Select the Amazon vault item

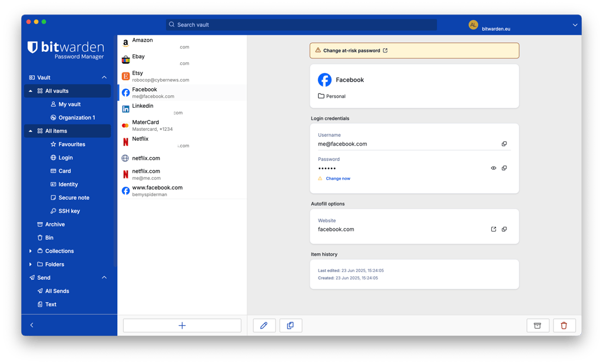tap(182, 43)
